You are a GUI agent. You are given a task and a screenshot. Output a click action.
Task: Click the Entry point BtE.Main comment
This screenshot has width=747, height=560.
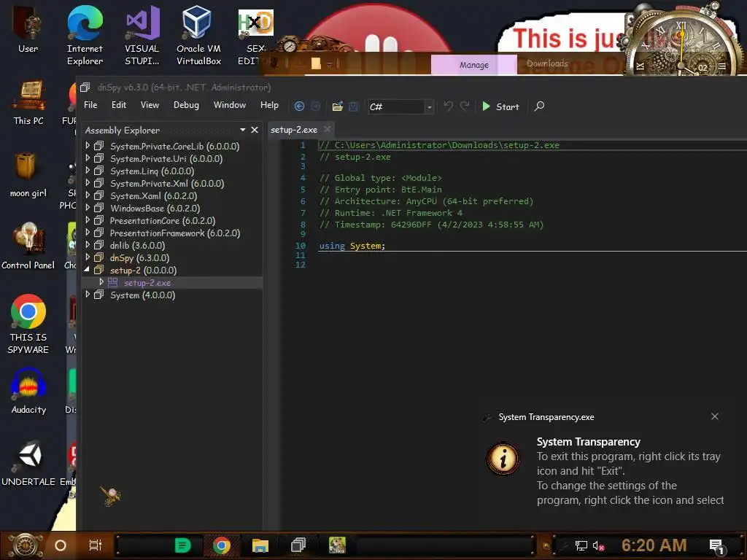pos(381,190)
